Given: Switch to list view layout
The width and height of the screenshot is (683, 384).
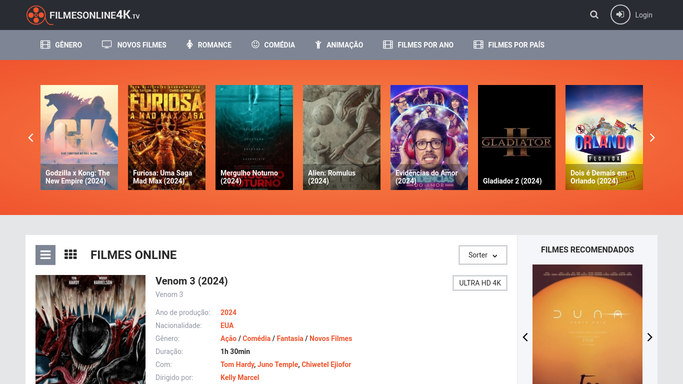Looking at the screenshot, I should coord(45,255).
